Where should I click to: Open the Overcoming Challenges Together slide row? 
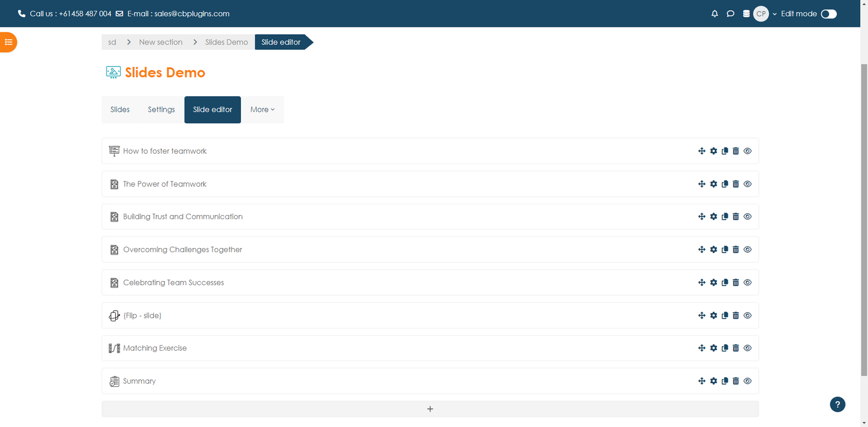click(183, 250)
